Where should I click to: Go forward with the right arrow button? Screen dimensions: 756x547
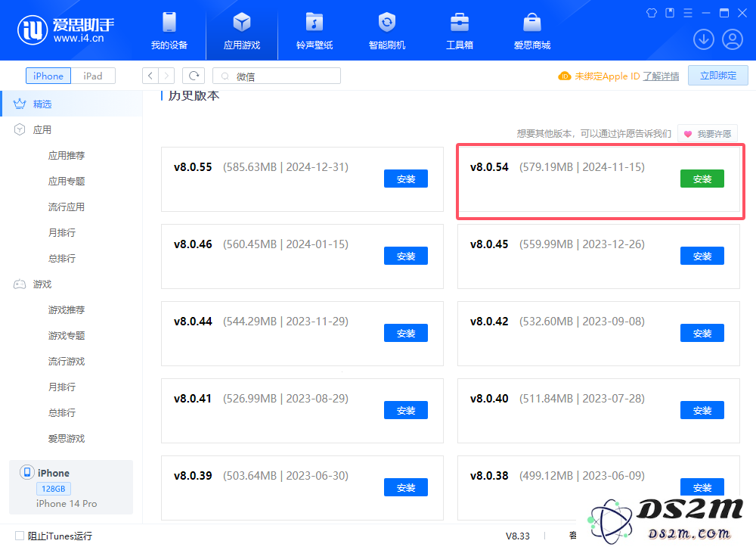166,76
